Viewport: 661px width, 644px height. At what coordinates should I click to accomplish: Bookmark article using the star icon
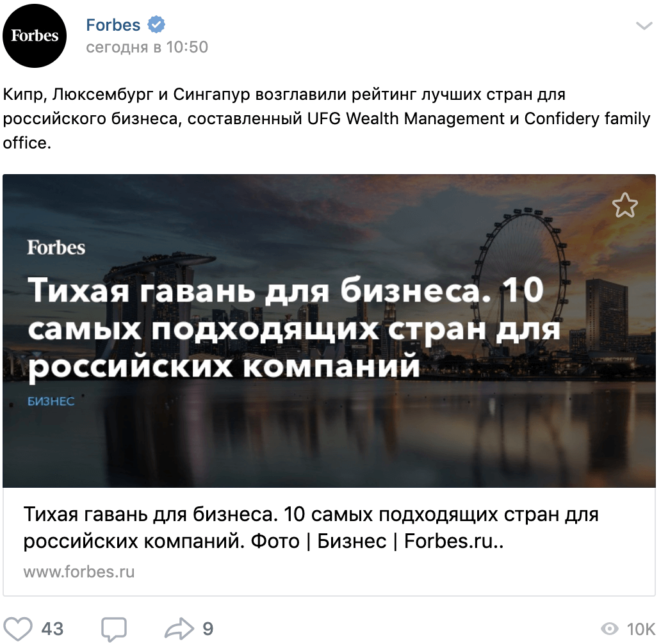(624, 205)
